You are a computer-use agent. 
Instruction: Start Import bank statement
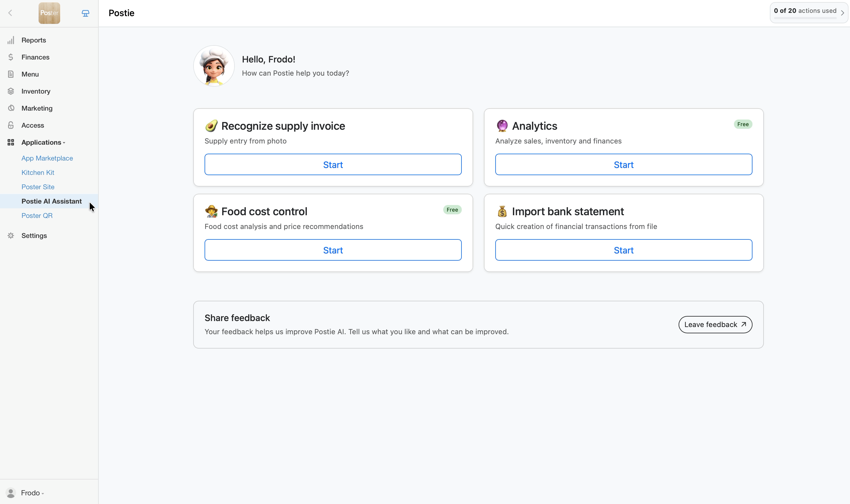tap(623, 250)
